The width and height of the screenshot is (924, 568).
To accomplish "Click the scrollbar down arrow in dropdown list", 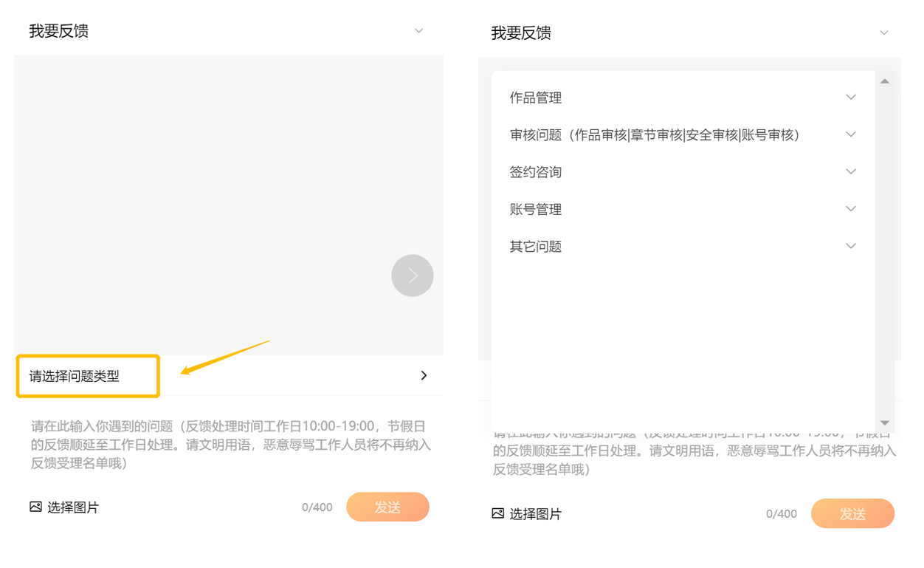I will pos(884,423).
